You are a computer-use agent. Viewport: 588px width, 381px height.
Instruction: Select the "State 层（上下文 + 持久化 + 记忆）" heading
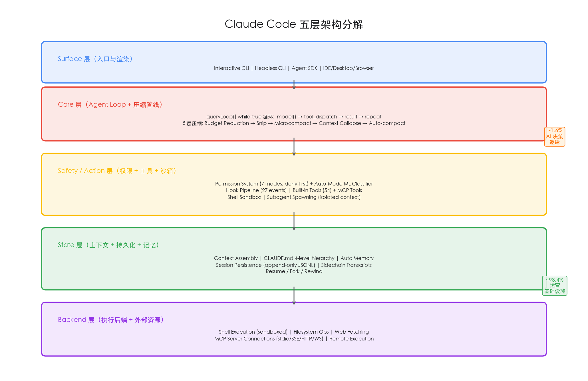click(x=109, y=245)
